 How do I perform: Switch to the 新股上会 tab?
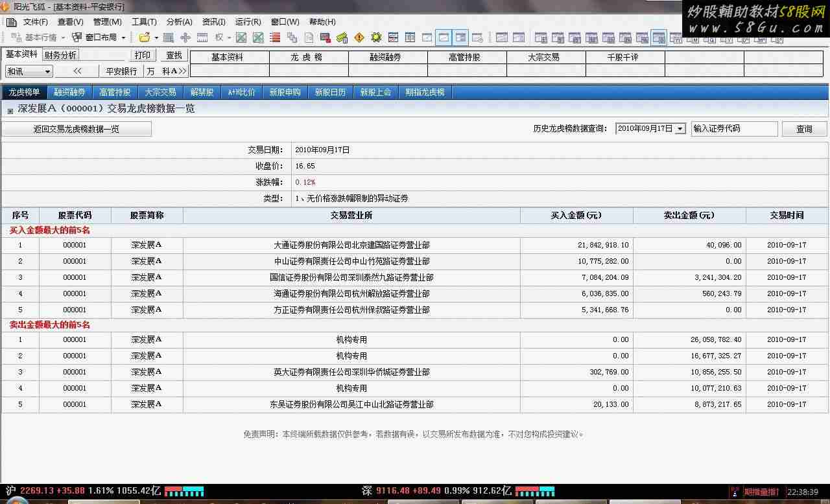(375, 92)
